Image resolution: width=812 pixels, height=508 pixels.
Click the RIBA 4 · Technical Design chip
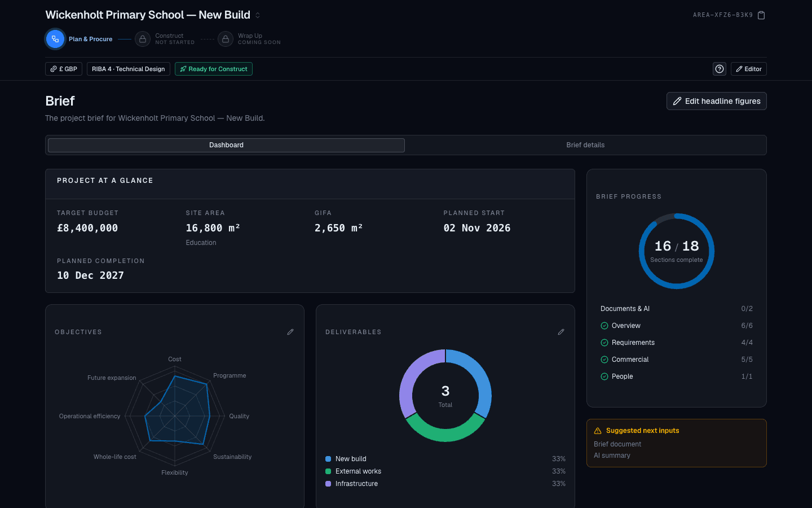(129, 69)
